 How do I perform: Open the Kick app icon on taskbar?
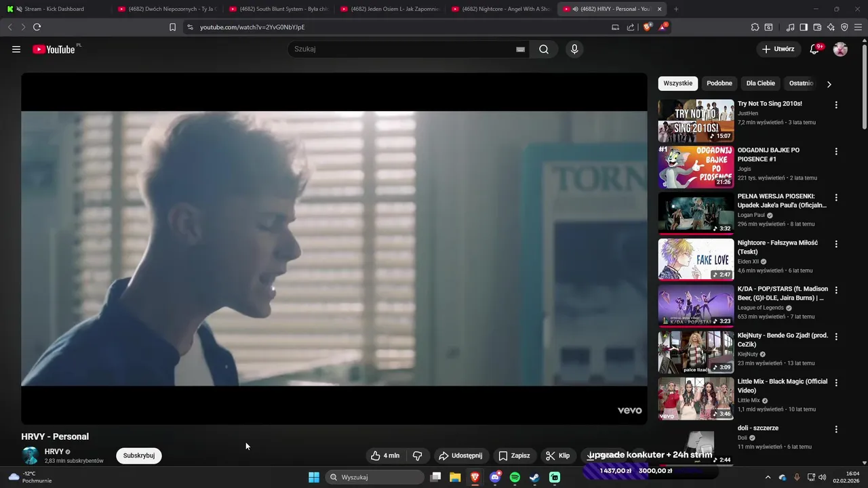click(555, 477)
